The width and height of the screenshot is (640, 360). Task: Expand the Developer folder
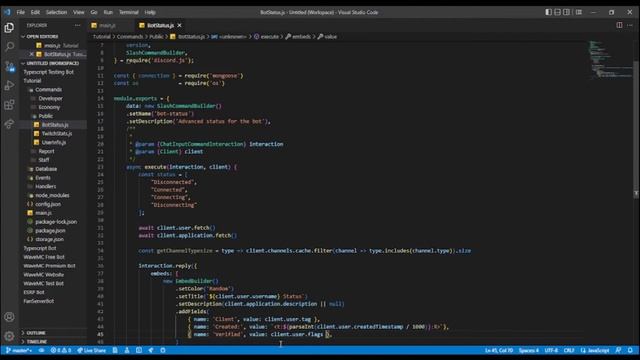[50, 98]
